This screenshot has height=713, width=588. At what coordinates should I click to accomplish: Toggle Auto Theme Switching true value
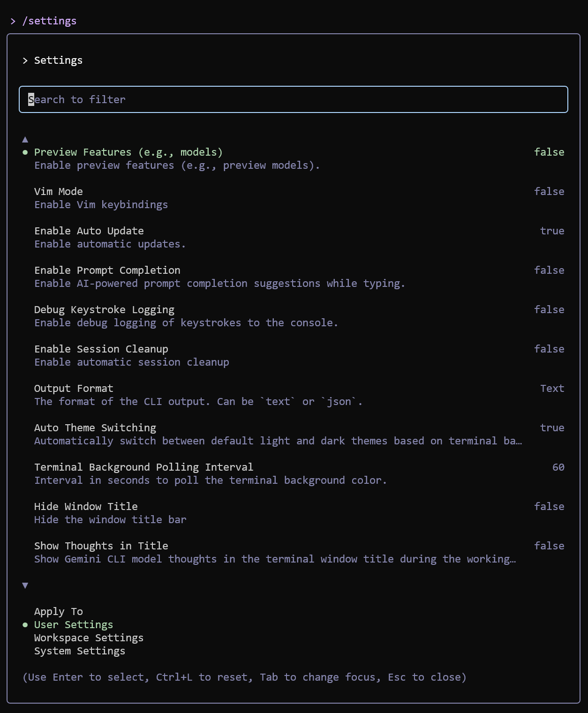(x=551, y=428)
